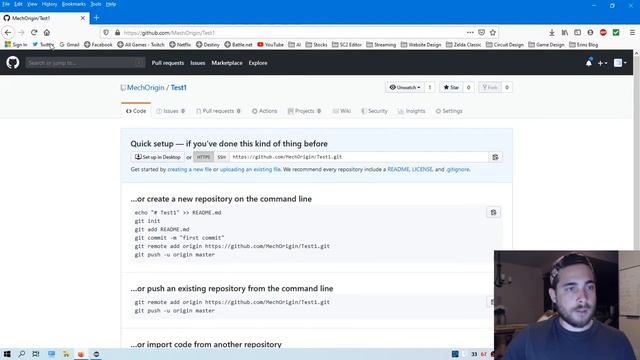
Task: Select the SSH protocol option
Action: (222, 157)
